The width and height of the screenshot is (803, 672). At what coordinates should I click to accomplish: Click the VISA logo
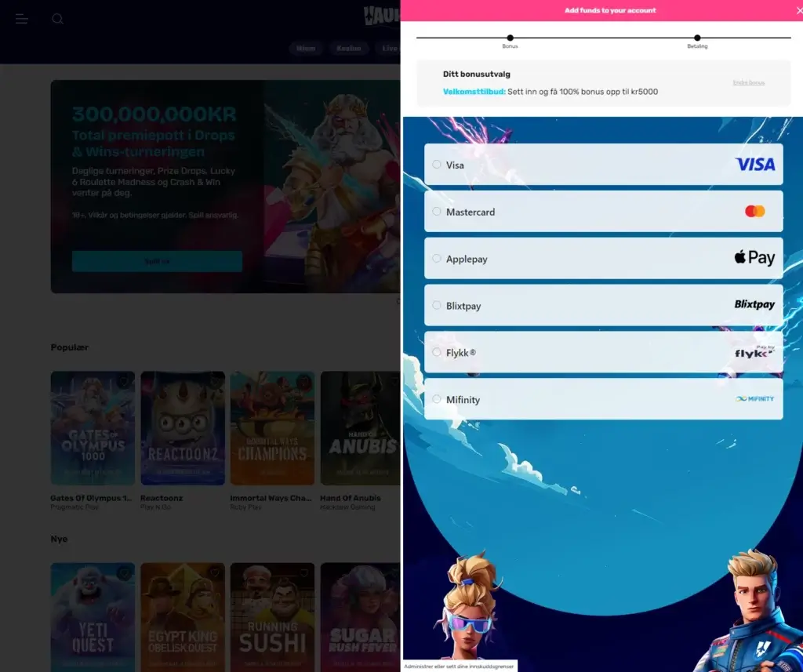point(755,165)
